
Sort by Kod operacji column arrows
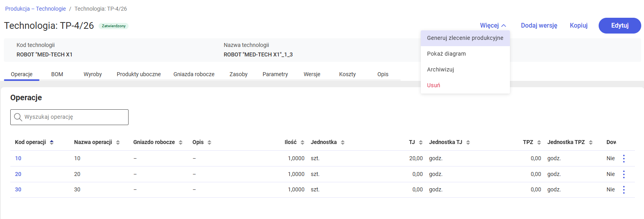coord(52,142)
